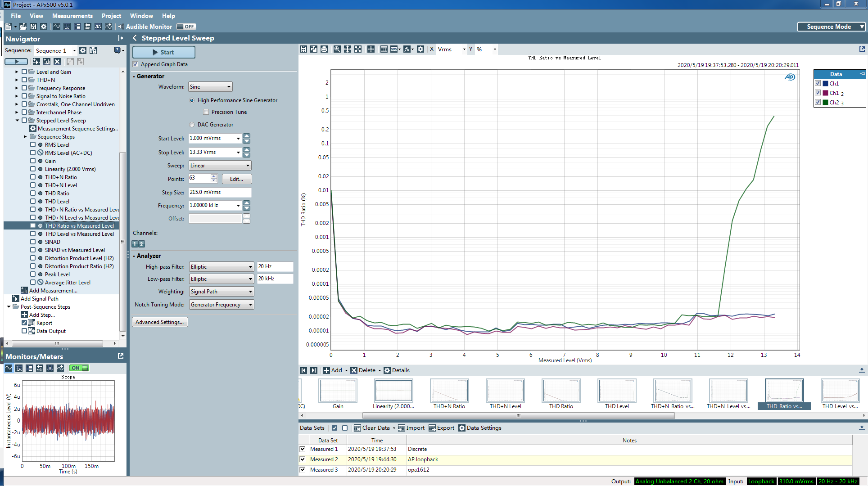The width and height of the screenshot is (868, 486).
Task: Open Meters monitor from top toolbar
Action: pos(77,27)
